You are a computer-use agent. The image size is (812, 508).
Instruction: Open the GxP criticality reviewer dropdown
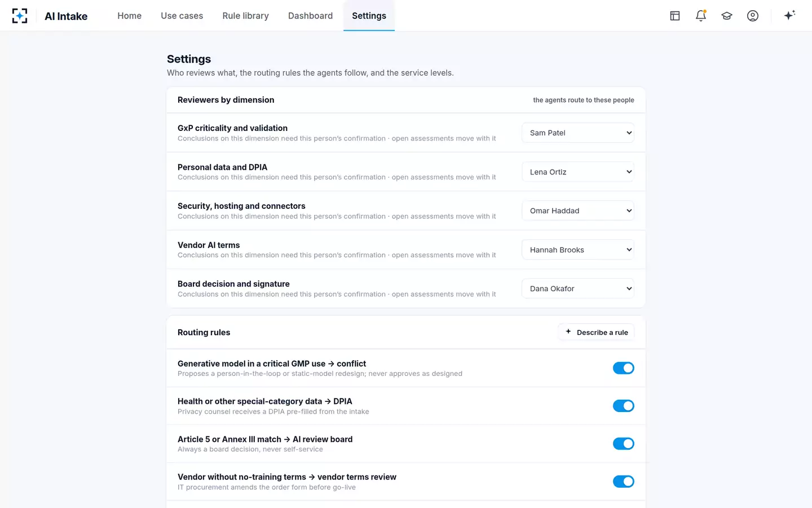(x=578, y=133)
